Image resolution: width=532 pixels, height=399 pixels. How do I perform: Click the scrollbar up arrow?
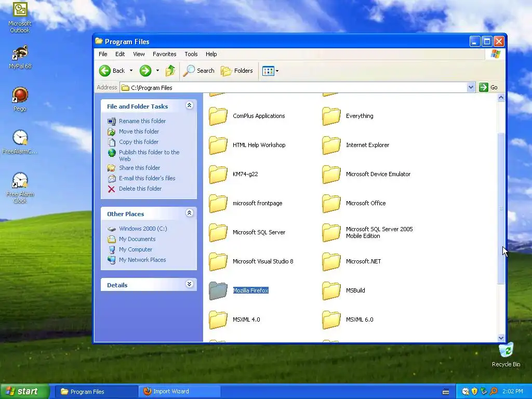[x=501, y=98]
